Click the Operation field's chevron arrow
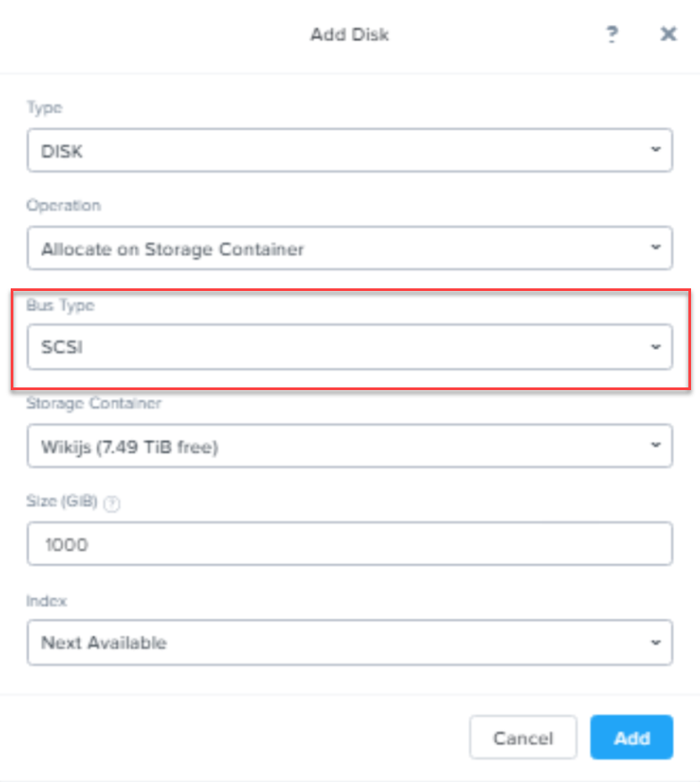The width and height of the screenshot is (700, 782). pos(655,247)
